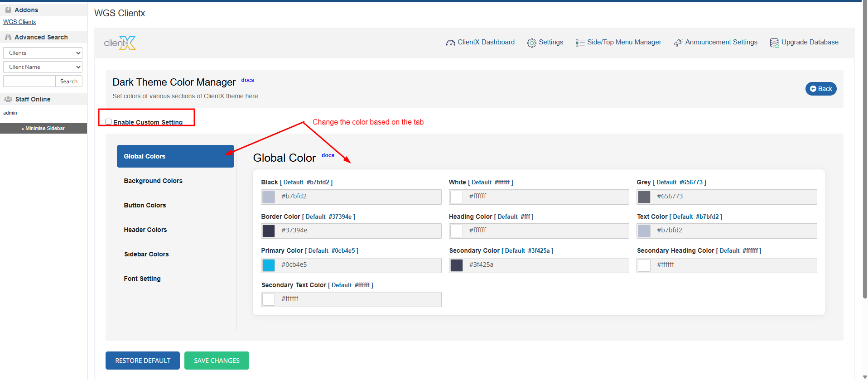Expand the Client Name field dropdown
This screenshot has height=380, width=868.
pos(43,67)
